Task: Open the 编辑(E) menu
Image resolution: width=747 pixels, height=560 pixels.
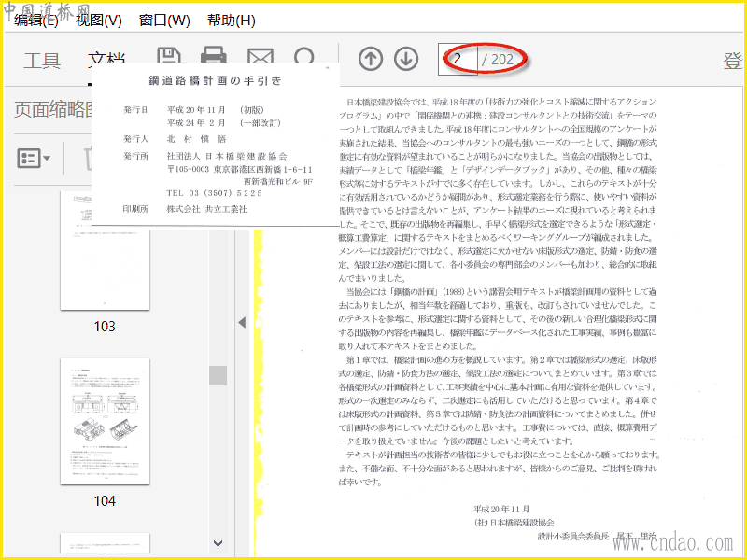Action: 36,21
